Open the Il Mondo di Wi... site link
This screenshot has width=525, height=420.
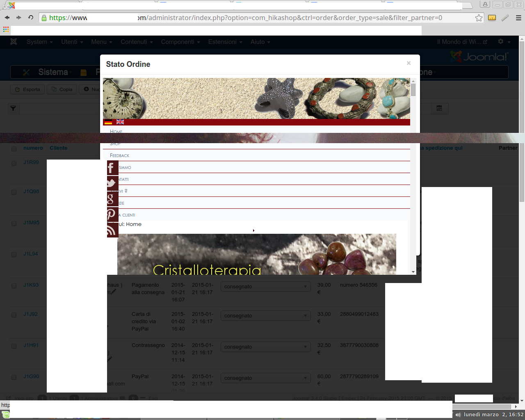[462, 42]
